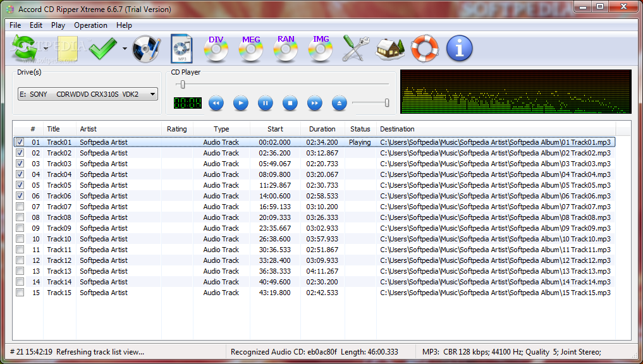Uncheck Track02 checkbox
This screenshot has width=643, height=364.
point(20,152)
